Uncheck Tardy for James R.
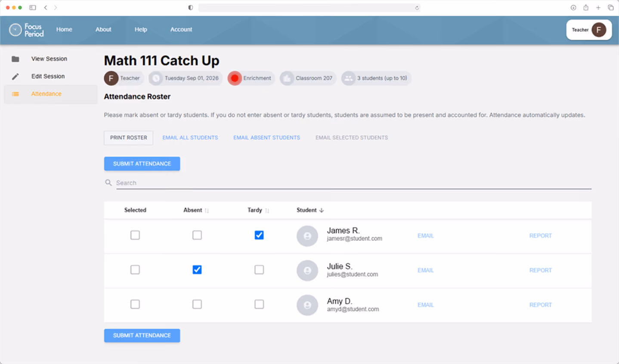 pyautogui.click(x=259, y=235)
